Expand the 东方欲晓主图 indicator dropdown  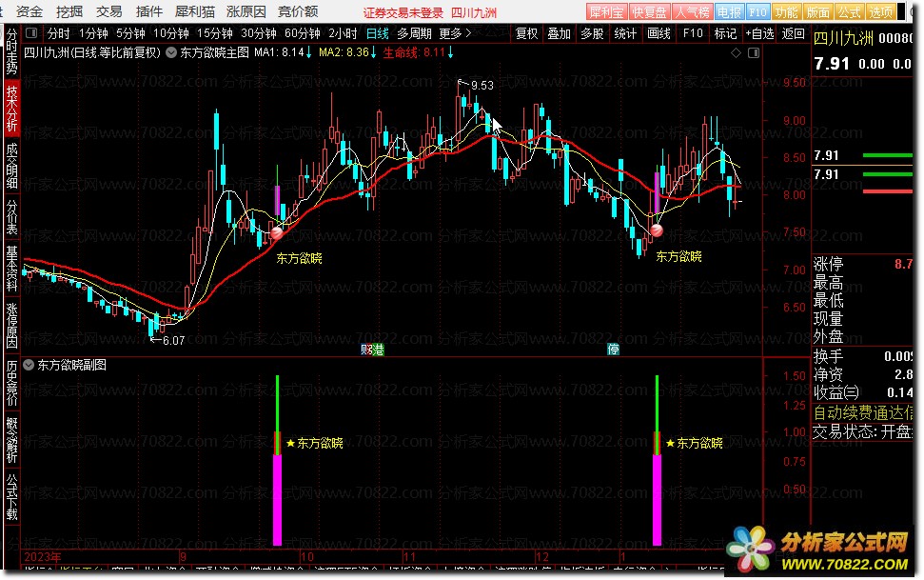point(171,52)
